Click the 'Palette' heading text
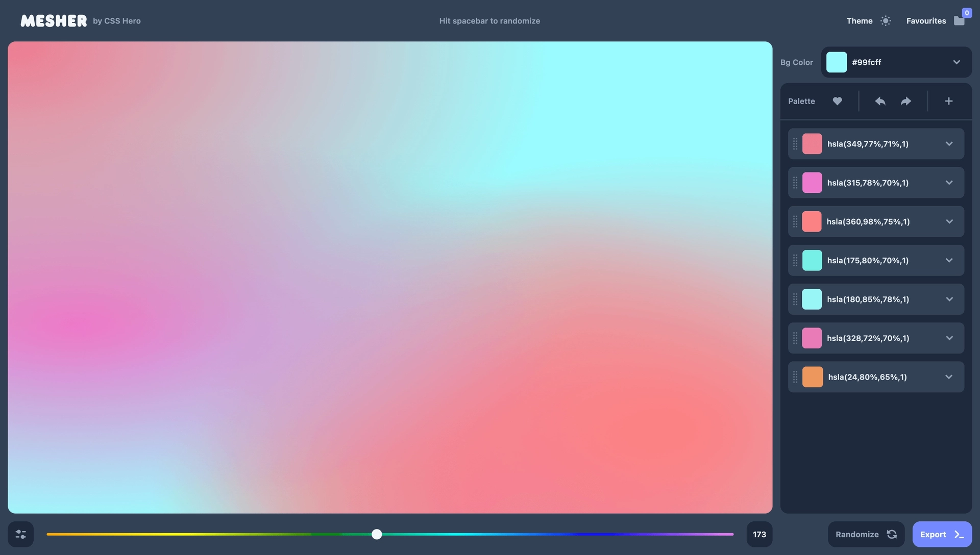Viewport: 980px width, 555px height. [801, 101]
